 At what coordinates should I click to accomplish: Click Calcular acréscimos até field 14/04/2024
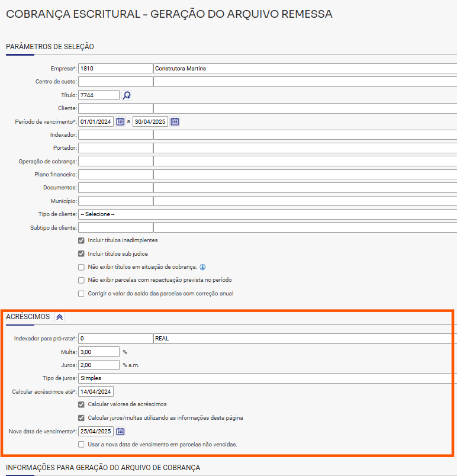tap(96, 391)
